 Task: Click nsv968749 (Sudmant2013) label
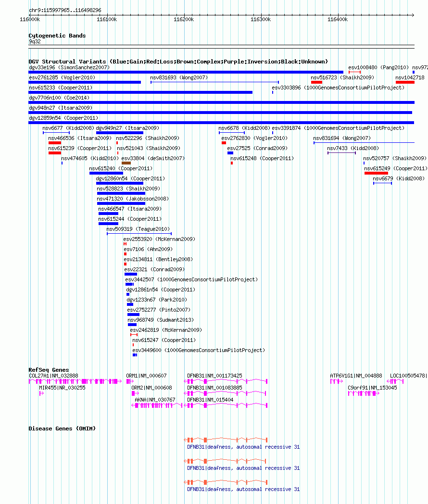(161, 320)
